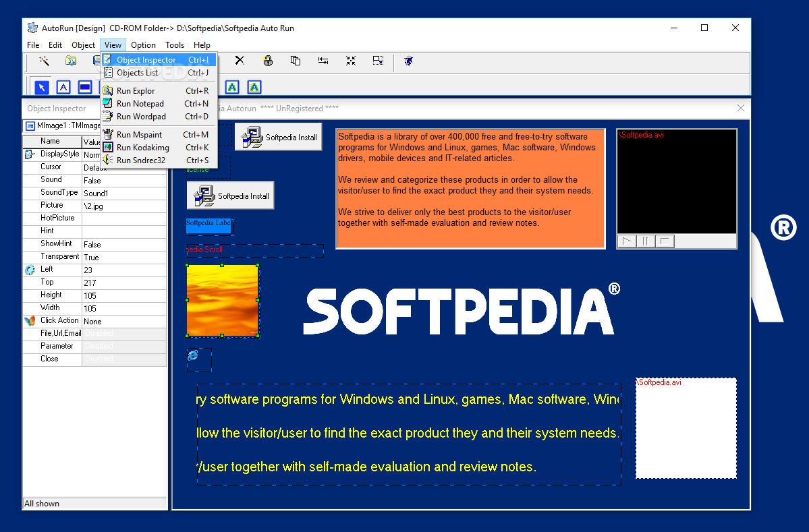Select the blue rectangle button object tool
Screen dimensions: 809x532
coord(85,87)
